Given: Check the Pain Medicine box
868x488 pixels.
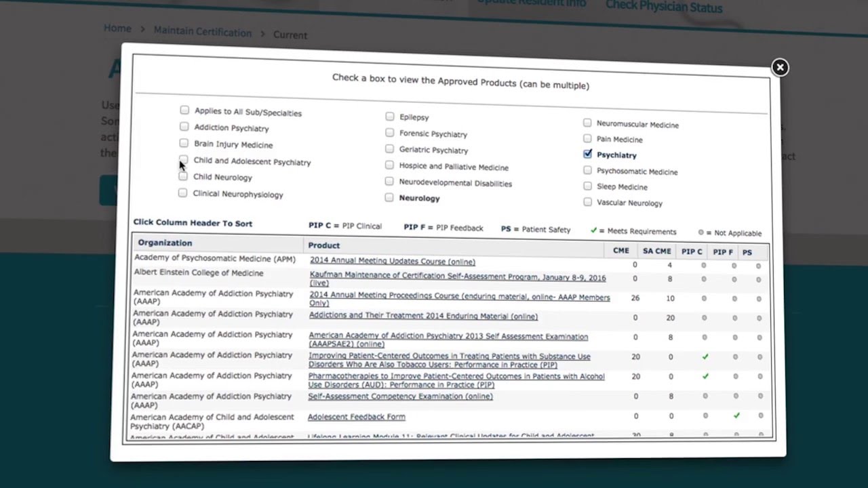Looking at the screenshot, I should 587,138.
